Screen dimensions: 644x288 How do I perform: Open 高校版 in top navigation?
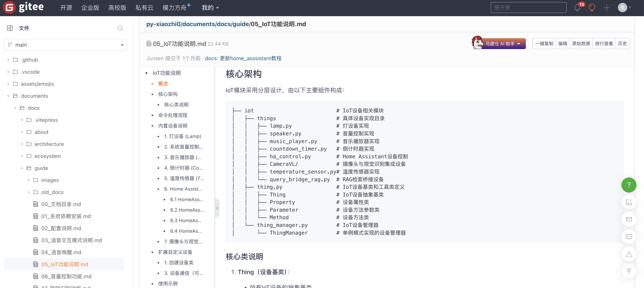coord(117,8)
